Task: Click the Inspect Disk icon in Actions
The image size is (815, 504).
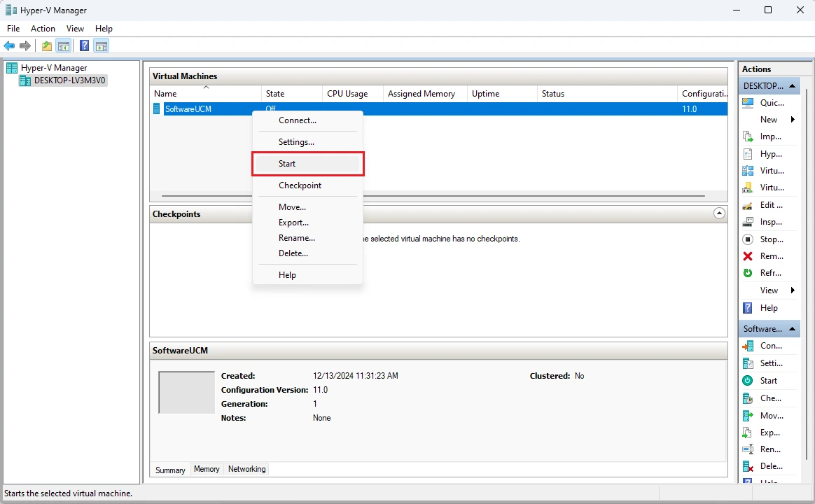Action: point(747,222)
